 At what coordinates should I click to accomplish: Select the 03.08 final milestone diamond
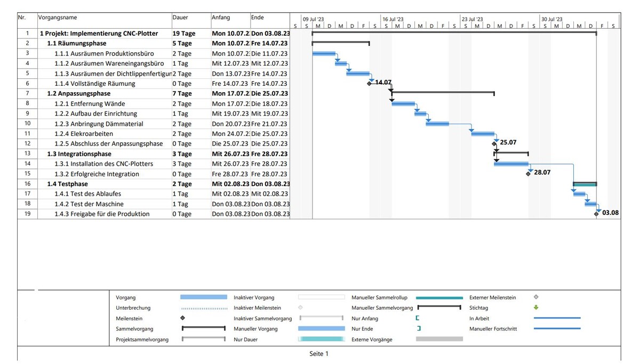click(596, 214)
